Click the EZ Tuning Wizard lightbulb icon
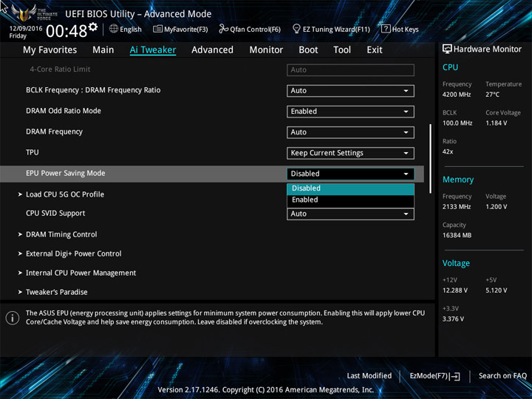 tap(296, 29)
